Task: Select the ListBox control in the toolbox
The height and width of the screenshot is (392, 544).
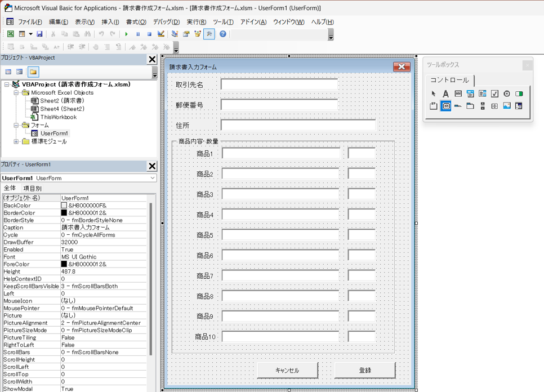Action: click(x=483, y=93)
